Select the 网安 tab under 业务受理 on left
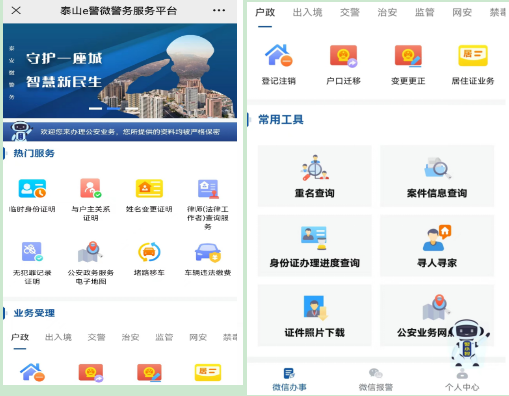509x396 pixels. point(198,337)
